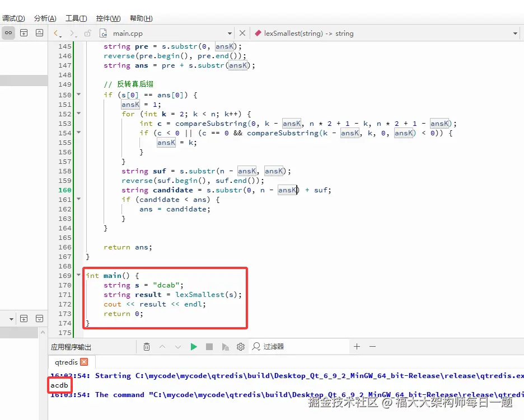Click the attach debugger icon
This screenshot has width=524, height=420.
(225, 347)
